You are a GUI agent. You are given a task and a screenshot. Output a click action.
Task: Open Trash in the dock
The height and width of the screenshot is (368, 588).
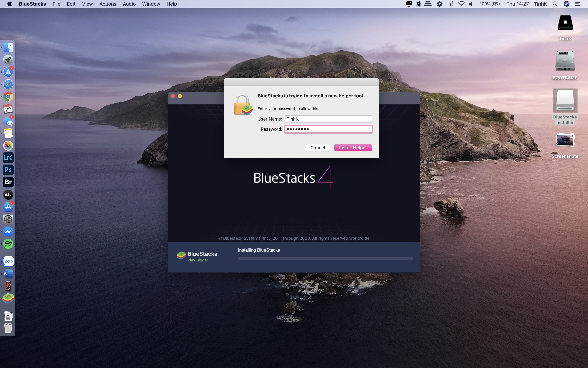8,328
